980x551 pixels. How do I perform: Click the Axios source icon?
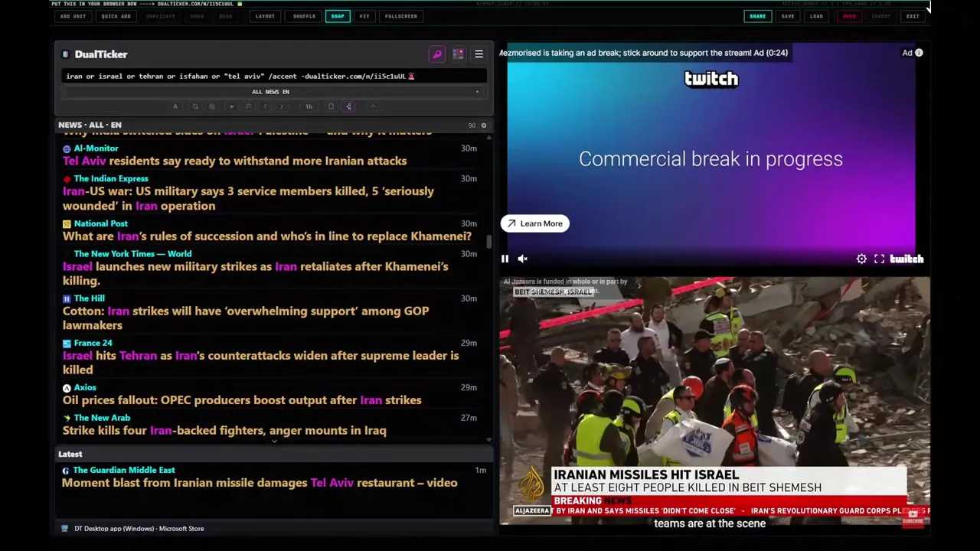coord(67,388)
